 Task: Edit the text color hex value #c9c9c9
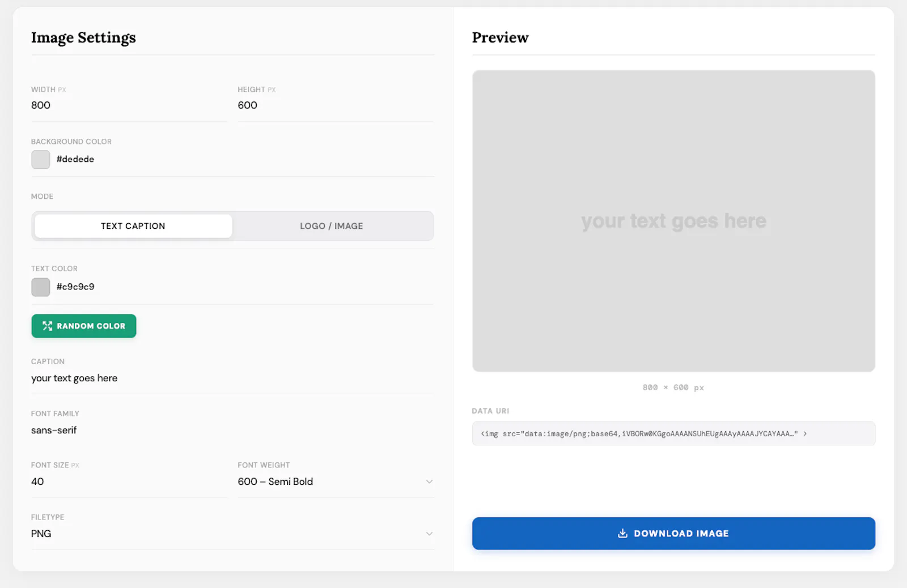pos(75,287)
